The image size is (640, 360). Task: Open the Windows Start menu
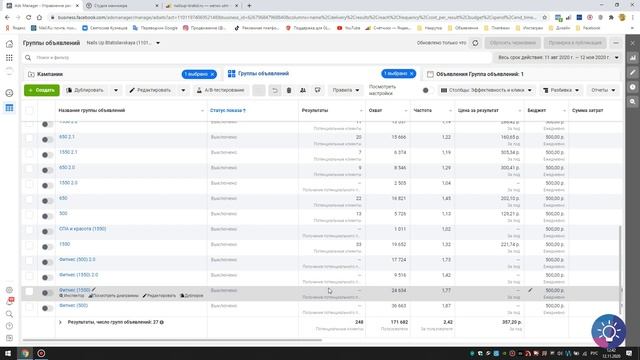[x=8, y=353]
